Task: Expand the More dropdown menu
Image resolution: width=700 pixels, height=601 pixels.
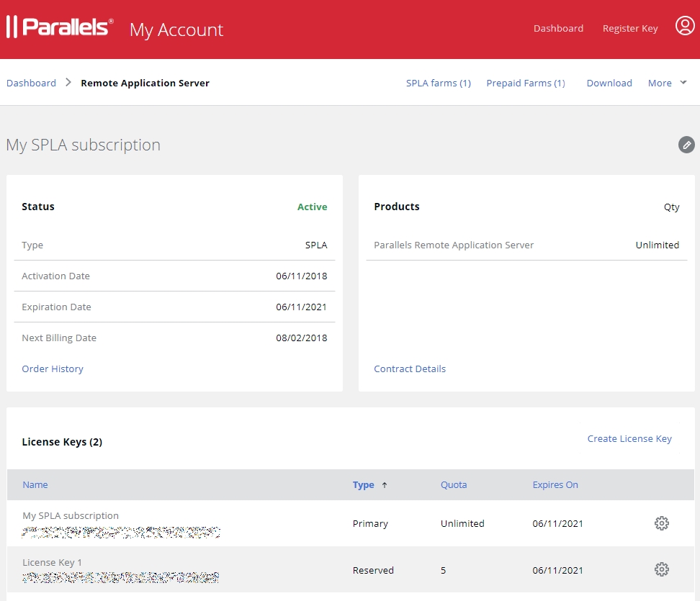Action: click(668, 83)
